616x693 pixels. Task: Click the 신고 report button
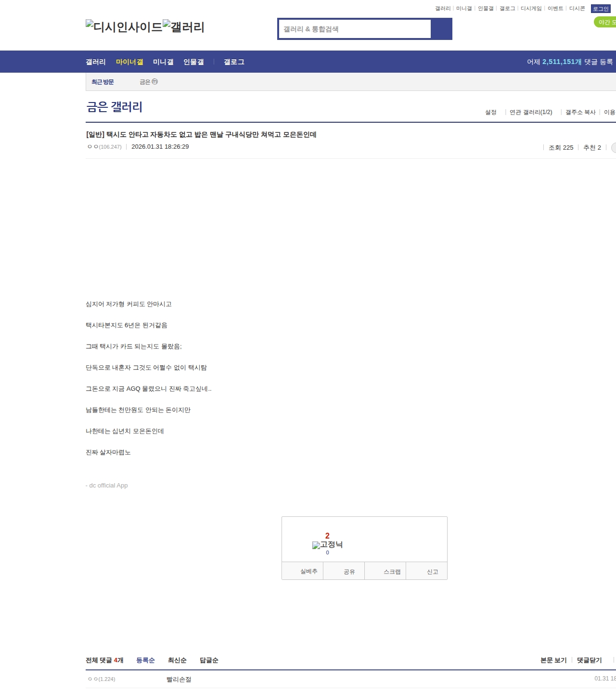point(427,571)
